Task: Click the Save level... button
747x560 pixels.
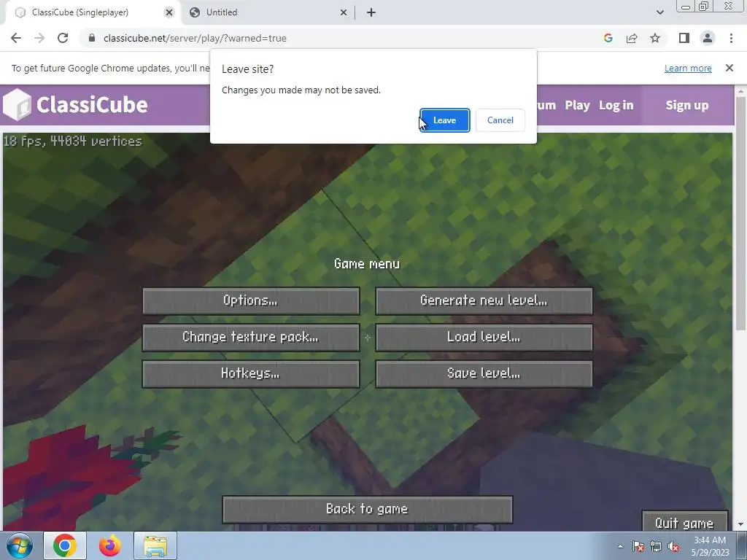Action: [484, 374]
